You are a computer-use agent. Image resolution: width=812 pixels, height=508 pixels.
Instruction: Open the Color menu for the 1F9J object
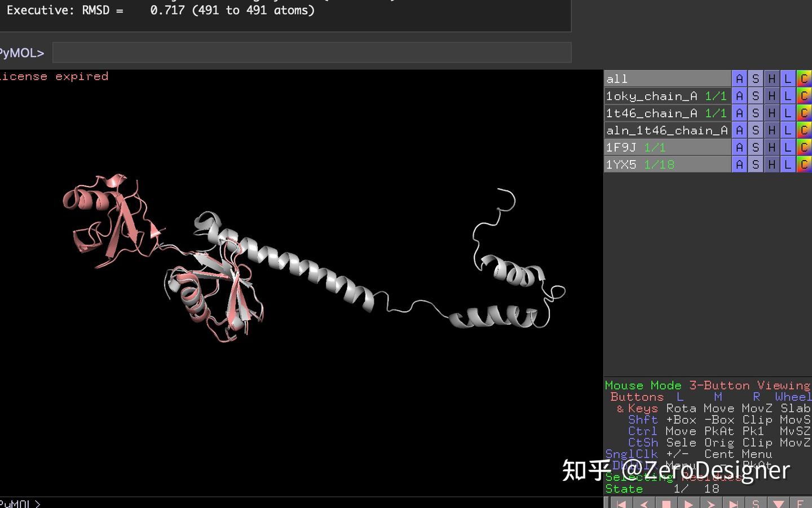(805, 147)
